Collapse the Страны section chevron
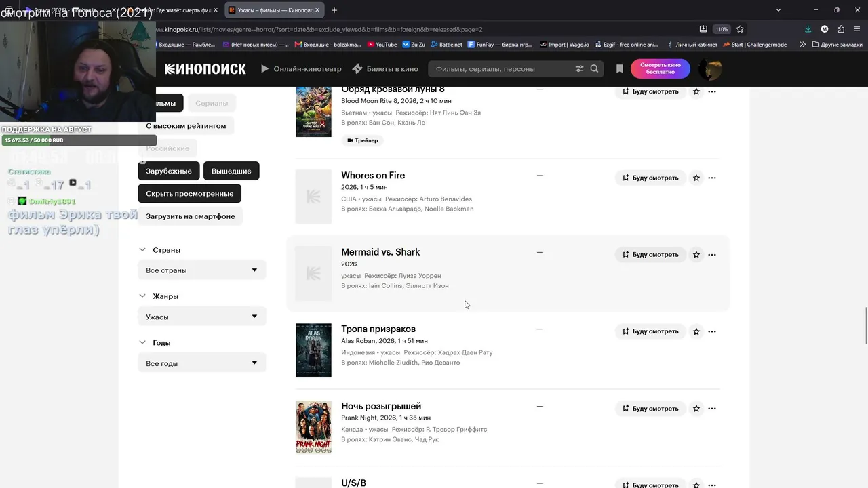Image resolution: width=868 pixels, height=488 pixels. (142, 250)
